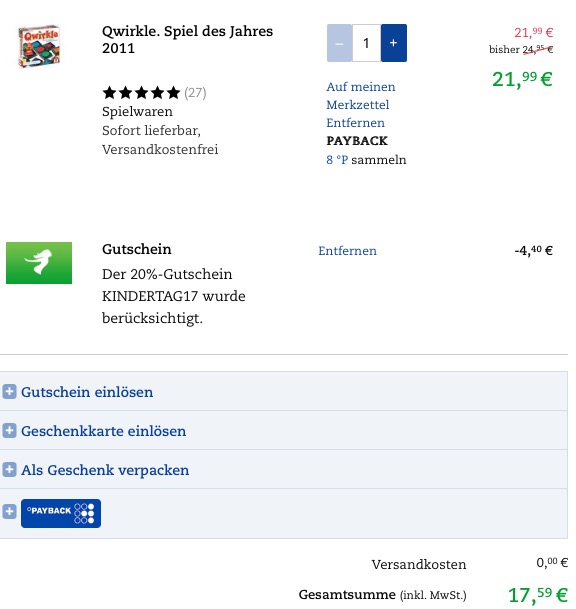This screenshot has width=576, height=609.
Task: Expand Geschenkkarte einlösen plus icon
Action: tap(9, 430)
